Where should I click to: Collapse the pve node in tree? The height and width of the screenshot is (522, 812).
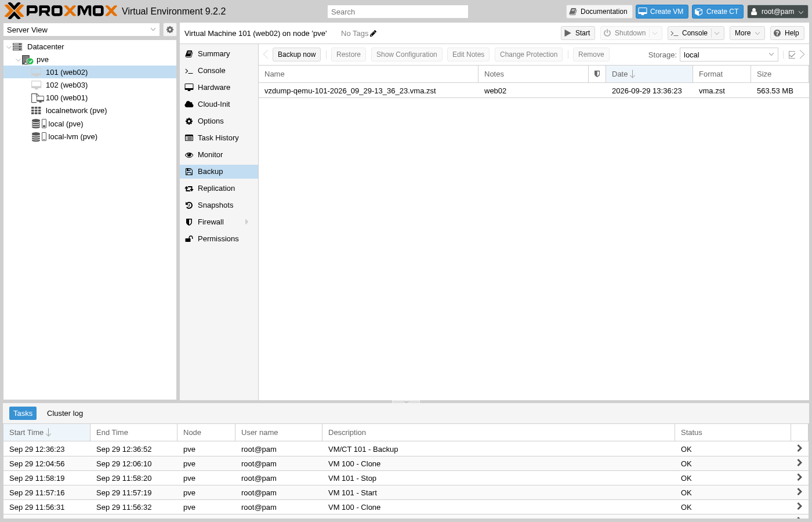point(18,60)
